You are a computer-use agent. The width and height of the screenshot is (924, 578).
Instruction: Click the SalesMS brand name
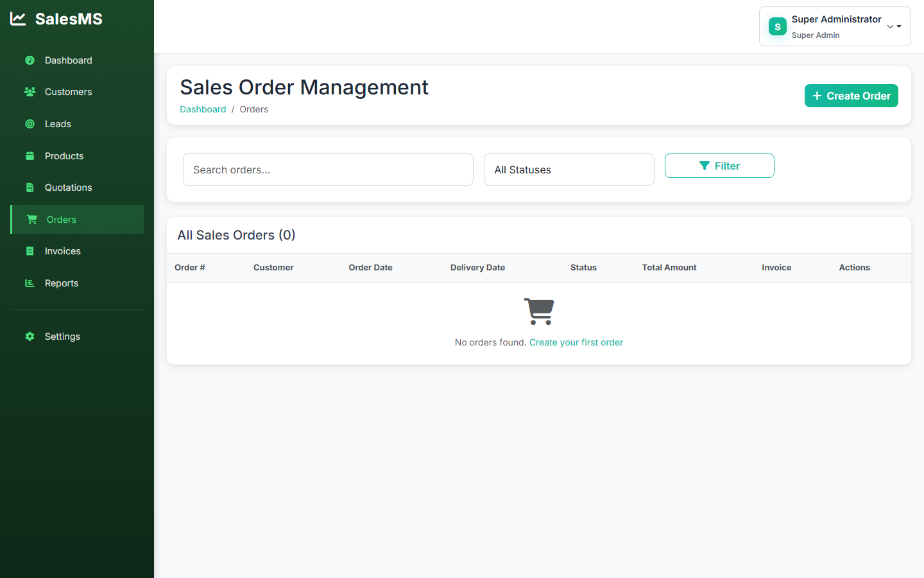69,19
